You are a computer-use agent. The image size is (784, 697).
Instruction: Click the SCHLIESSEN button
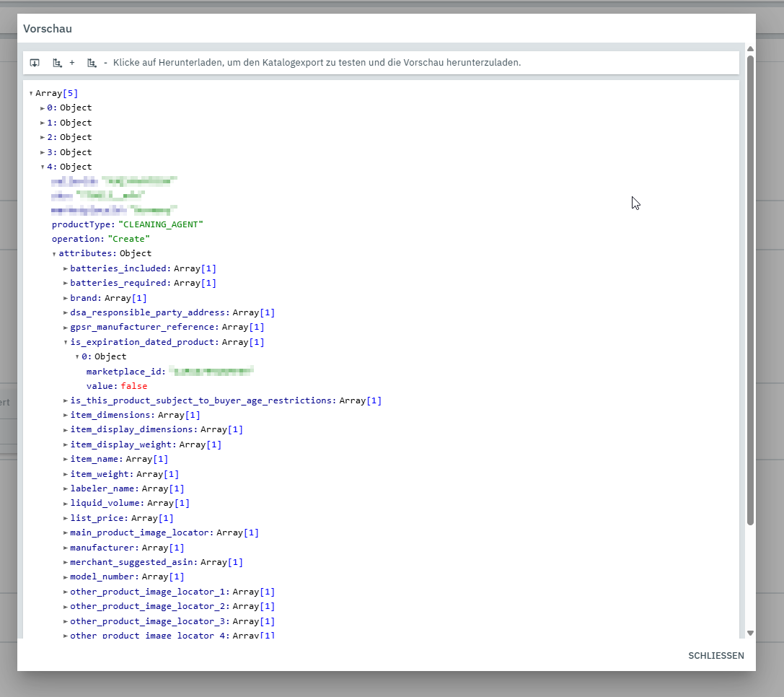(716, 656)
